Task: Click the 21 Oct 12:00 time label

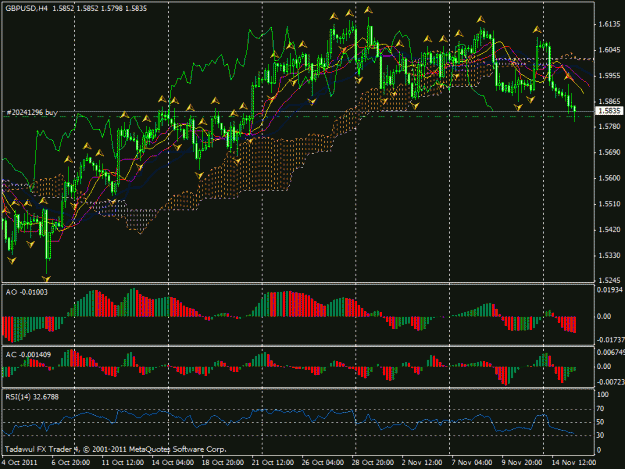Action: click(x=273, y=463)
